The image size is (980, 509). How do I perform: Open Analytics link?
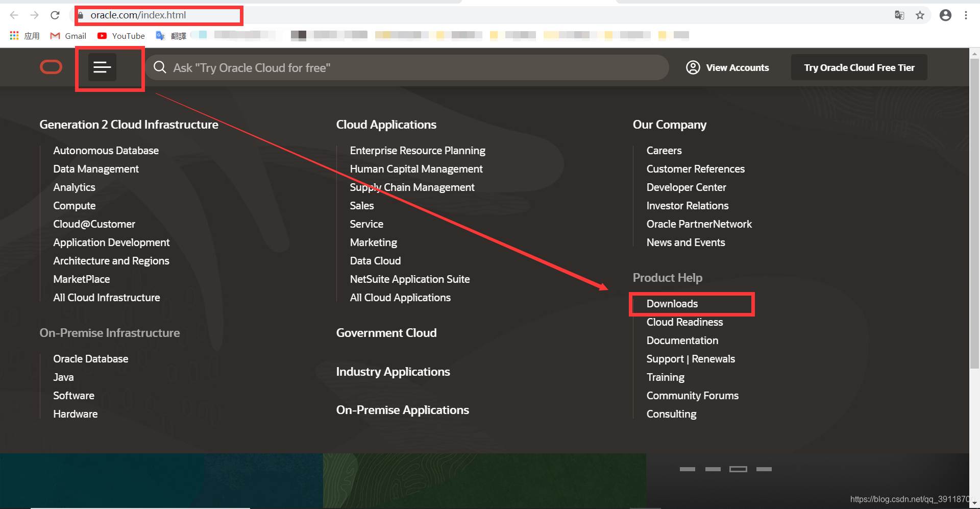coord(74,187)
